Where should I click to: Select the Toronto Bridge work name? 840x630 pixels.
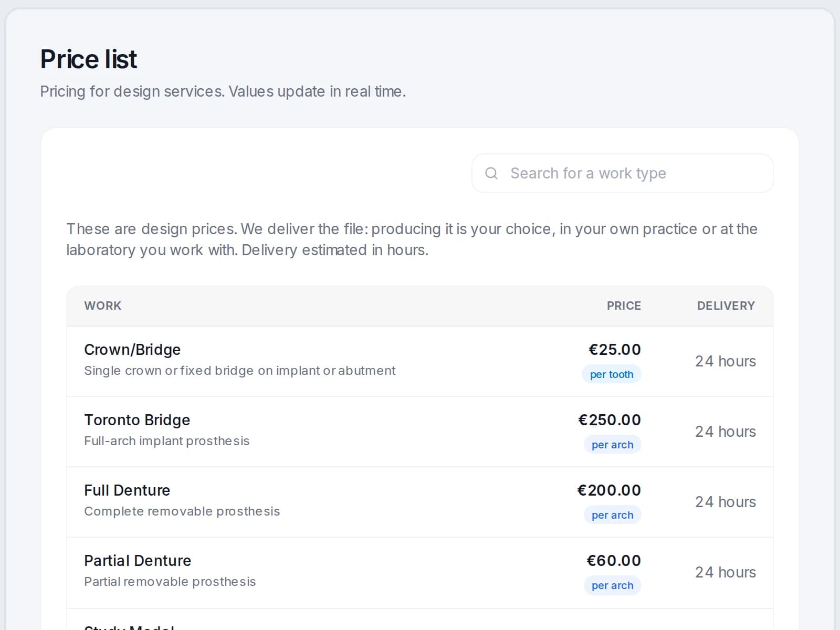click(137, 420)
